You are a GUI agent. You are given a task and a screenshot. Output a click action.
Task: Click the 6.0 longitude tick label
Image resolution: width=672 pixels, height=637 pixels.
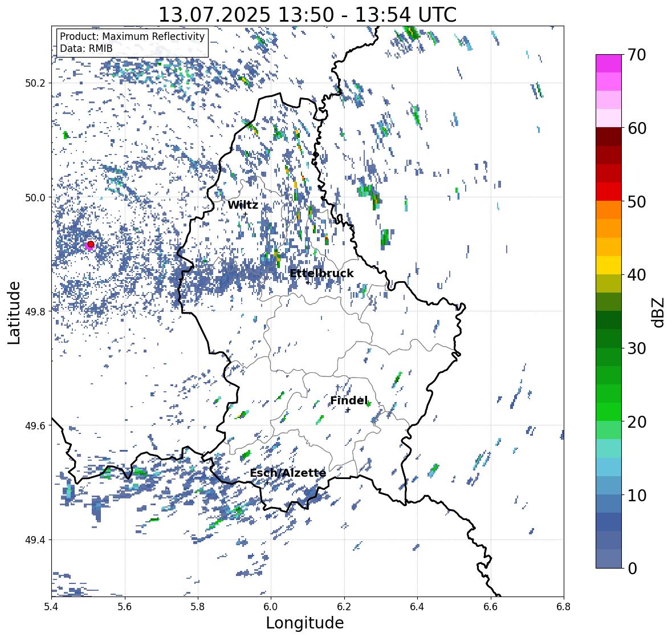click(271, 607)
